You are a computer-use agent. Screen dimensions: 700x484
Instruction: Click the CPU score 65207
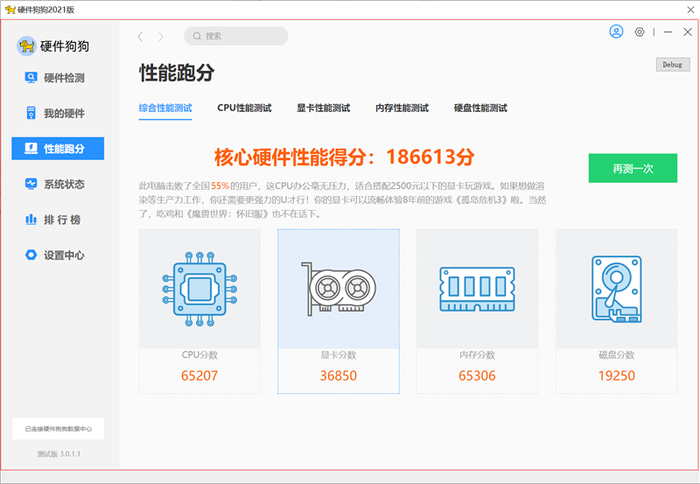[x=200, y=376]
